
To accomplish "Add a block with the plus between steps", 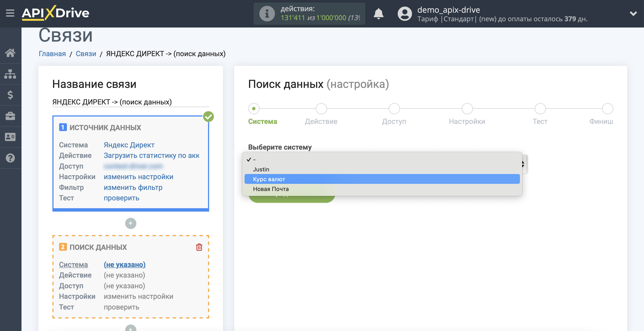I will [x=131, y=223].
